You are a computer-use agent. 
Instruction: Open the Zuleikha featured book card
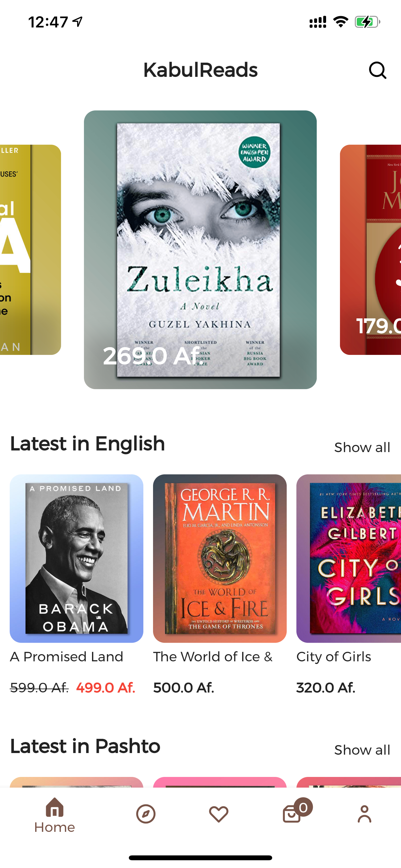[x=200, y=250]
